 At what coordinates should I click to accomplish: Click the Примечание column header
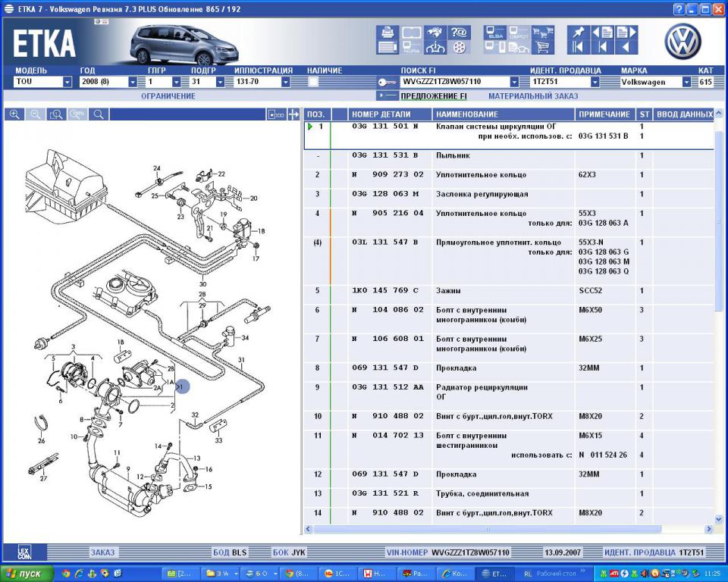click(x=604, y=114)
